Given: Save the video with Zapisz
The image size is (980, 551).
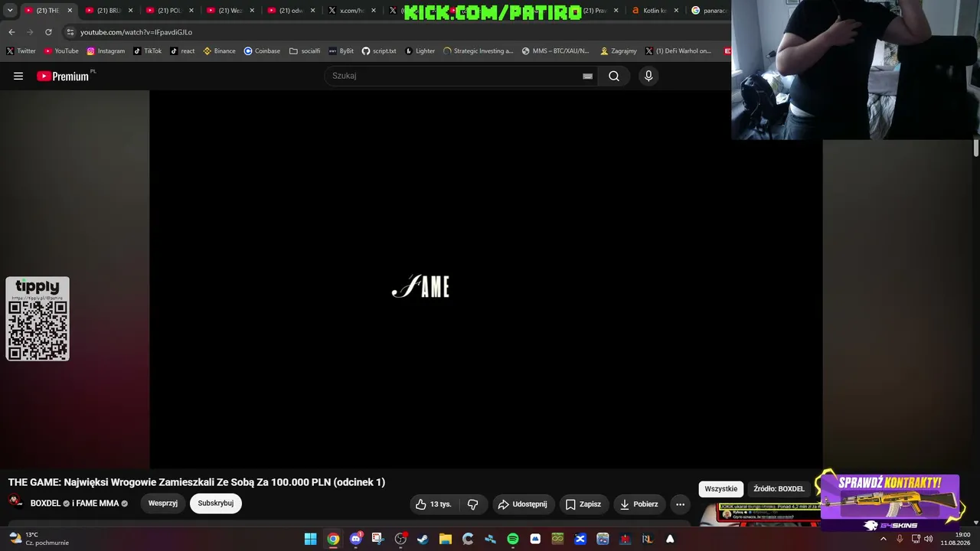Looking at the screenshot, I should tap(583, 504).
